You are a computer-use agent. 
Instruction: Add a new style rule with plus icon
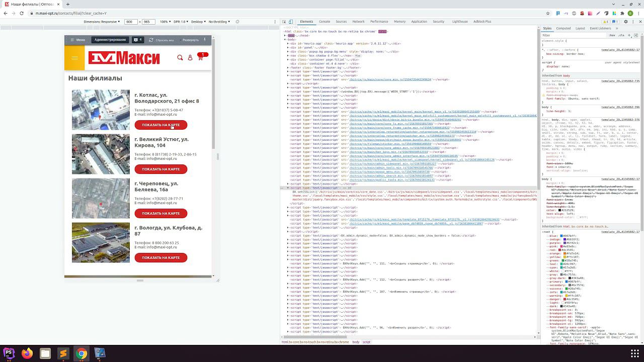630,36
